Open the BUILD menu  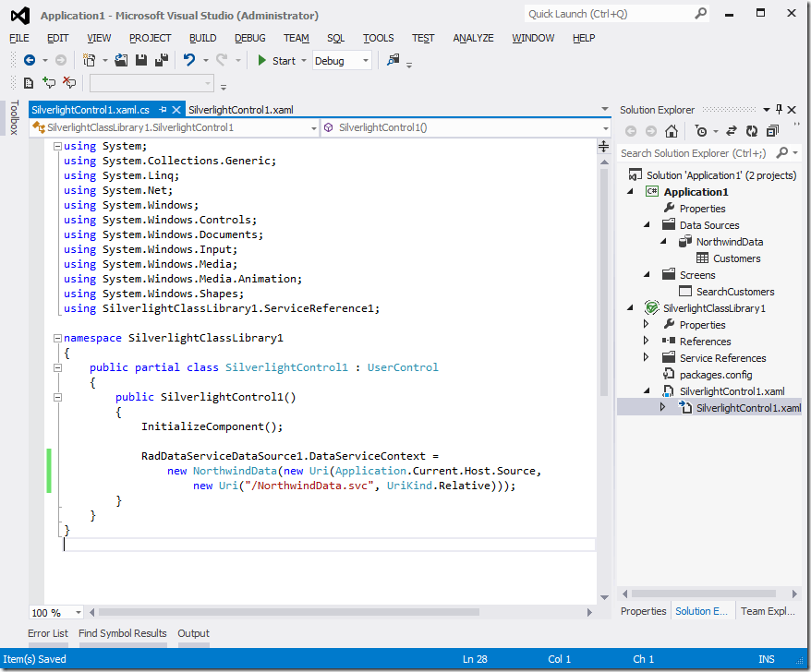202,38
